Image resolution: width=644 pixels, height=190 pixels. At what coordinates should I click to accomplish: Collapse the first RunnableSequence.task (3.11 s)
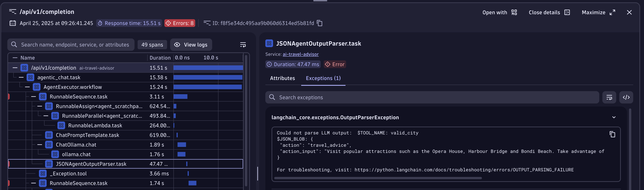[34, 97]
